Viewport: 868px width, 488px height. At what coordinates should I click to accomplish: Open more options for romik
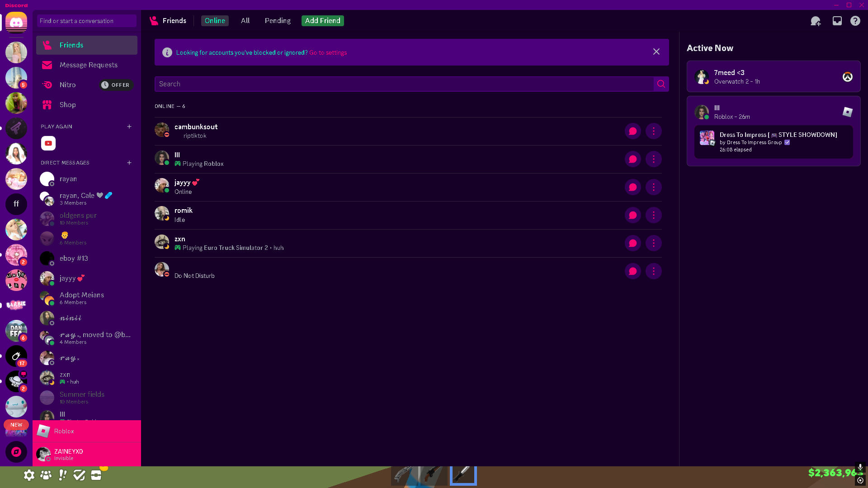tap(653, 216)
